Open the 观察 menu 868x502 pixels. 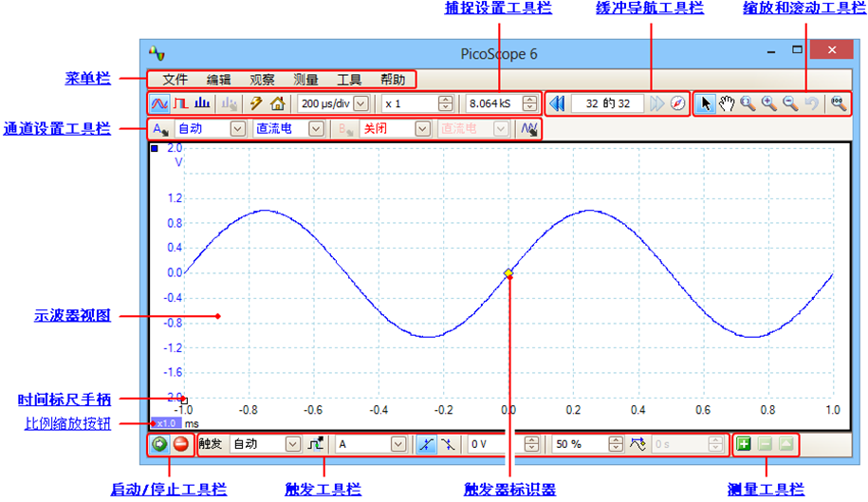tap(262, 80)
